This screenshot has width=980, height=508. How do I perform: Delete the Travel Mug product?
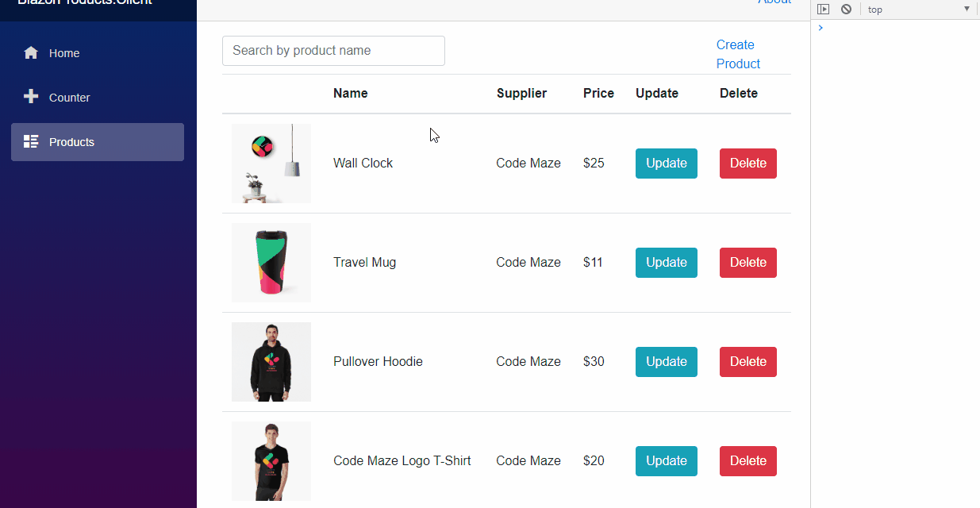tap(747, 263)
